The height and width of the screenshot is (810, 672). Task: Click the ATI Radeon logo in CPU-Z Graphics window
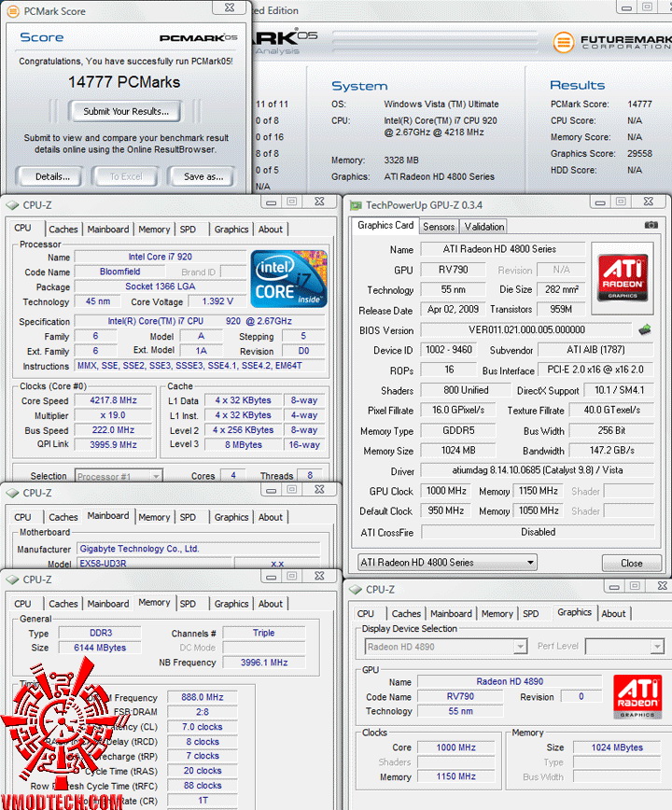pyautogui.click(x=637, y=697)
